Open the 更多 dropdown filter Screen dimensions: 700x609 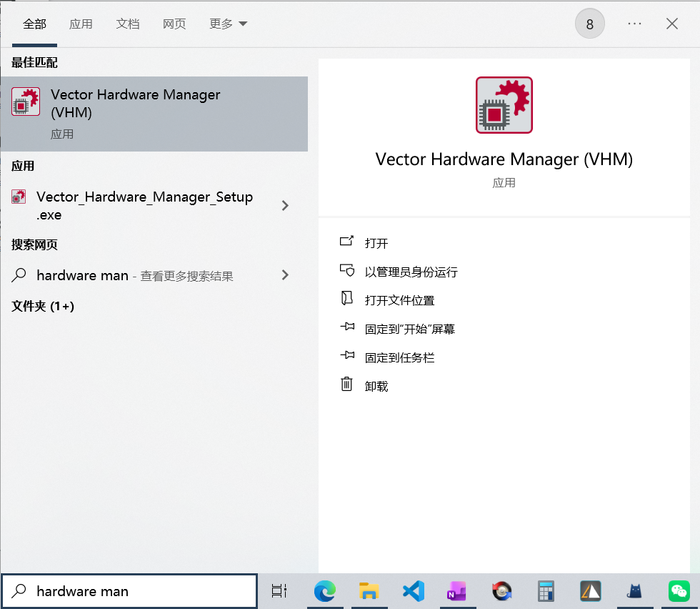coord(228,24)
